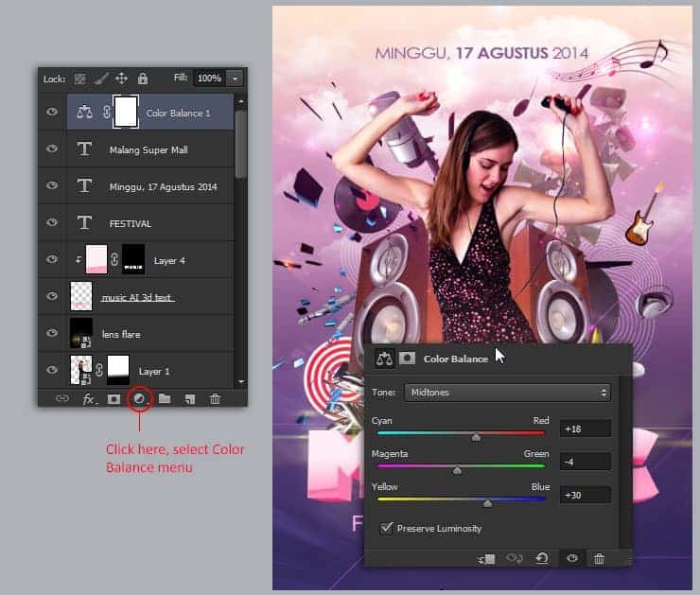Clip adjustment to layer icon in Properties
The width and height of the screenshot is (700, 595).
point(486,559)
